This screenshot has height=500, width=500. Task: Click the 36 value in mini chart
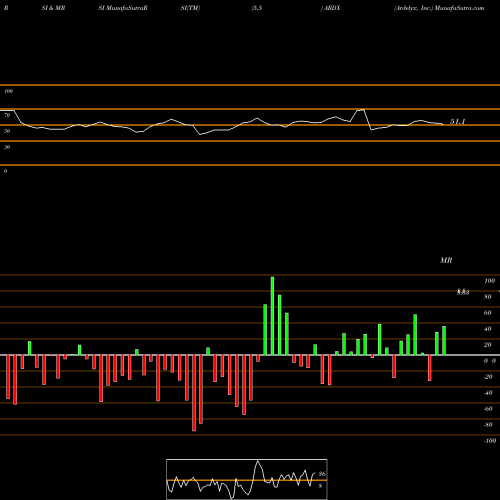(322, 474)
